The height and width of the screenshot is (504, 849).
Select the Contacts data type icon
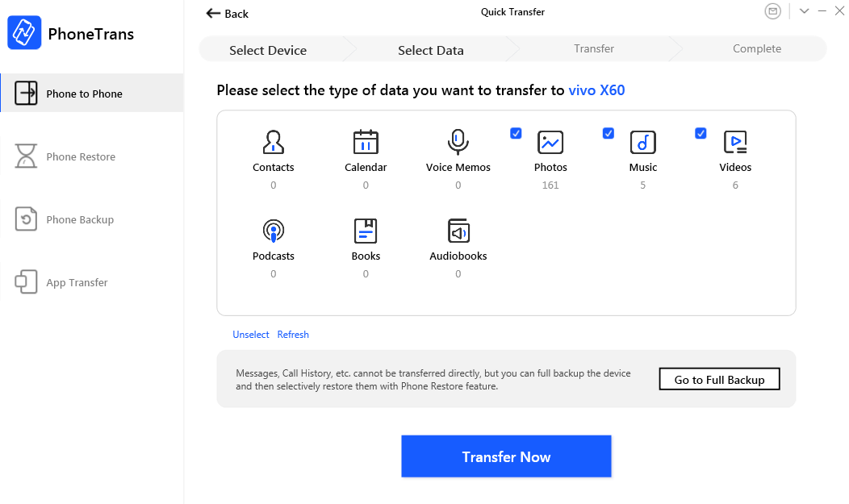[274, 142]
